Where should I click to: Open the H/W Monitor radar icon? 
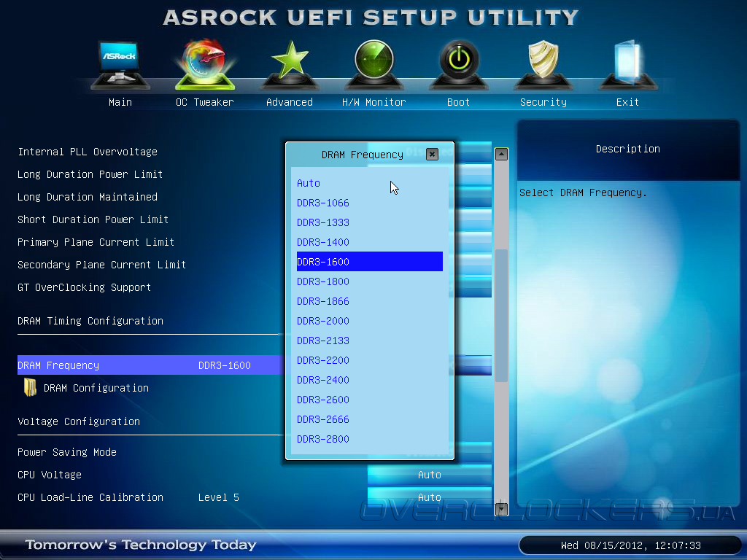[x=374, y=64]
